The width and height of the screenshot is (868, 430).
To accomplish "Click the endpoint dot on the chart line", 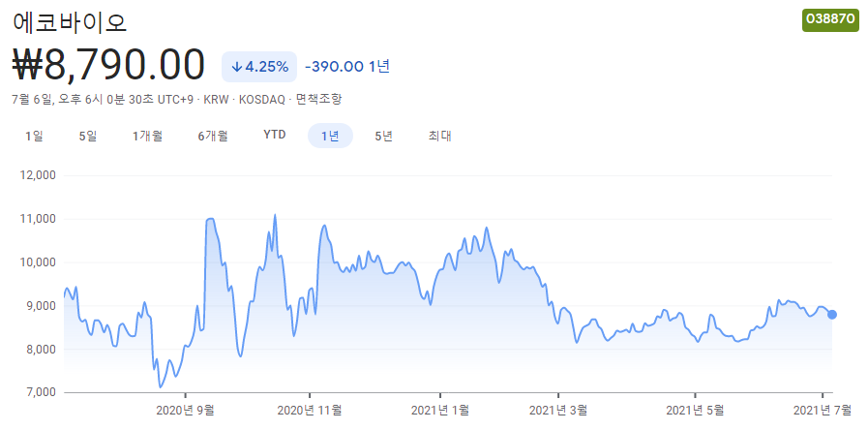I will pos(832,314).
